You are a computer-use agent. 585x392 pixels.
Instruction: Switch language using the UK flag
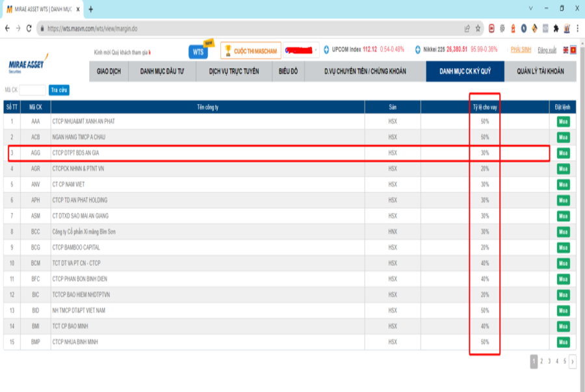pyautogui.click(x=565, y=50)
